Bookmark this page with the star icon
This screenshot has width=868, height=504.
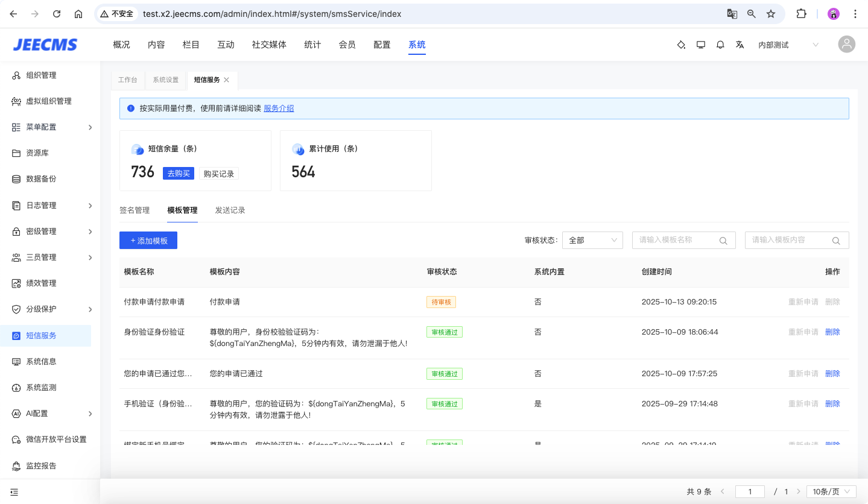point(770,14)
